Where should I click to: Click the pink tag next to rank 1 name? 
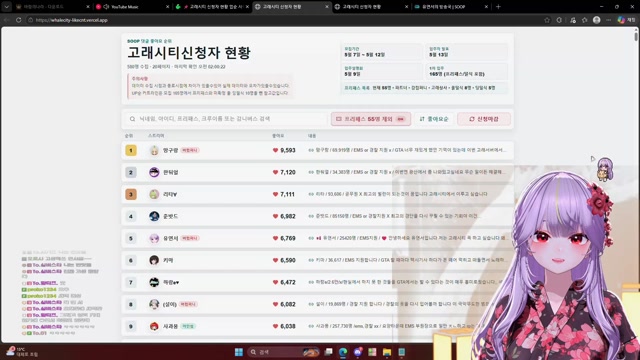pos(190,150)
